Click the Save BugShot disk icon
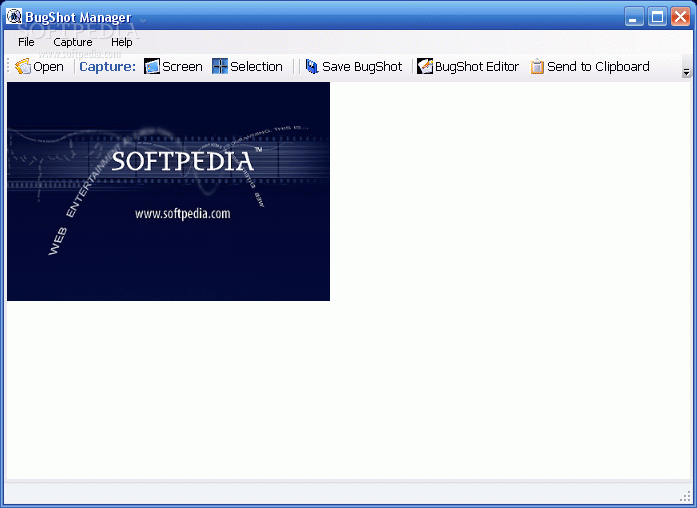 (312, 67)
